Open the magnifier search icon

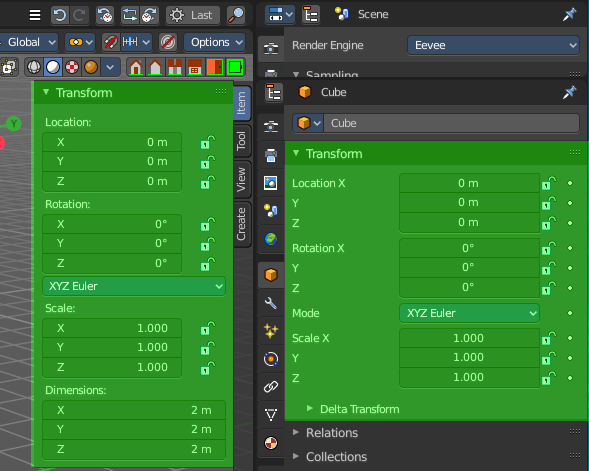click(236, 15)
